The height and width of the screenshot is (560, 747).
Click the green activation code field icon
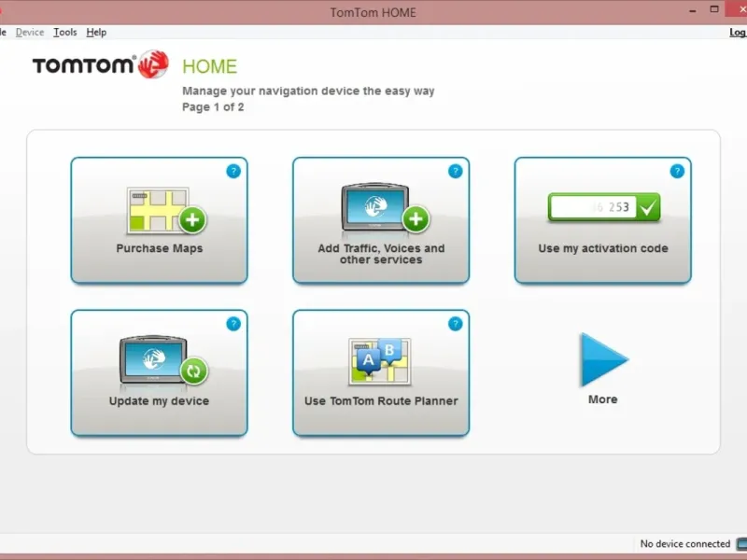point(604,206)
